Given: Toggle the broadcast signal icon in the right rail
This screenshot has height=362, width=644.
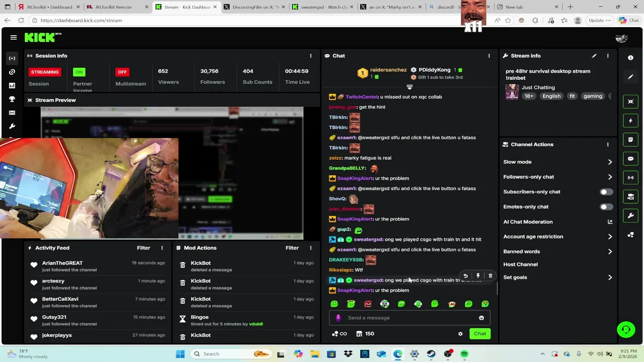Looking at the screenshot, I should [x=630, y=177].
